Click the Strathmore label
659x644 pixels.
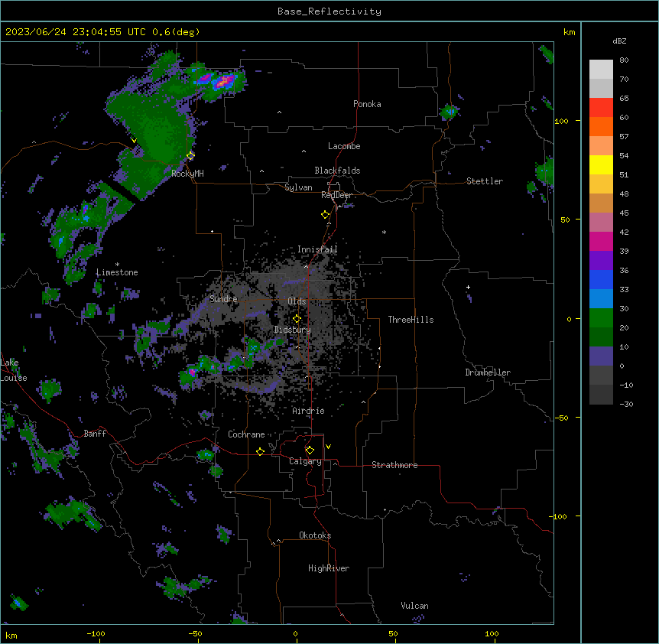[x=394, y=465]
